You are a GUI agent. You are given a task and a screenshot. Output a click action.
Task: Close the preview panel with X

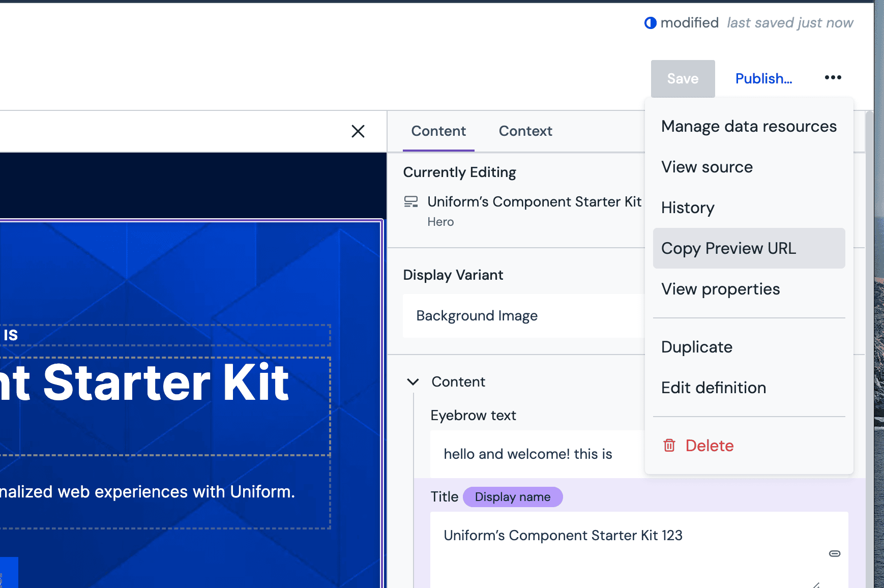358,131
